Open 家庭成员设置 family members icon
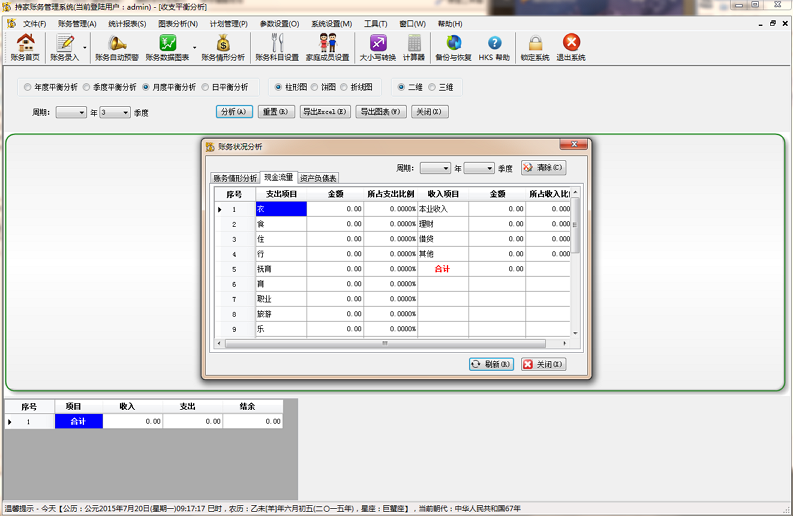 coord(328,48)
